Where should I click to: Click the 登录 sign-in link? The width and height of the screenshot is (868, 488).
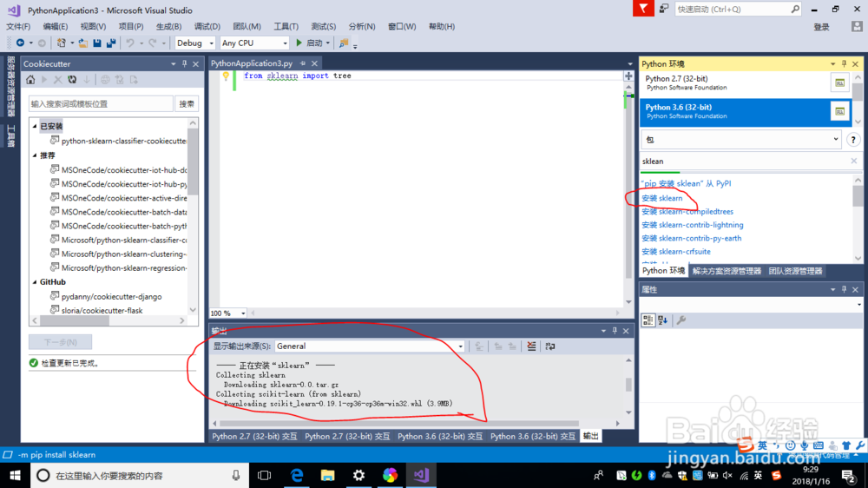point(821,27)
